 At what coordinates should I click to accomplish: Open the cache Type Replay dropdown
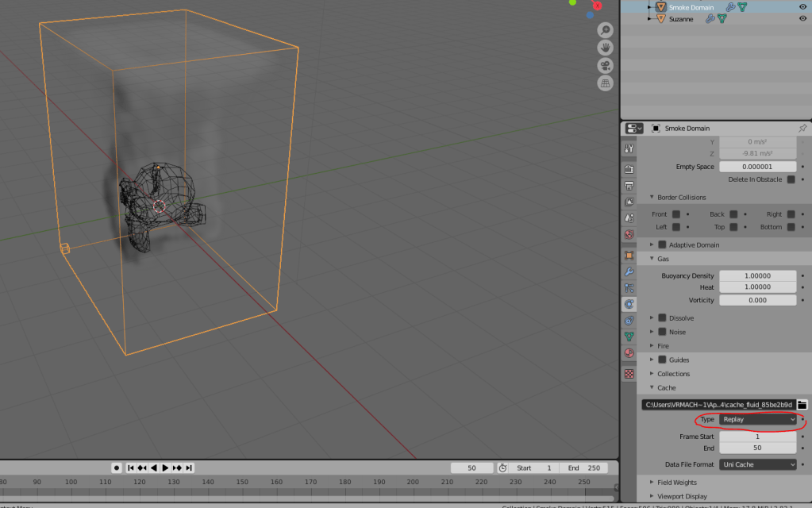tap(758, 419)
